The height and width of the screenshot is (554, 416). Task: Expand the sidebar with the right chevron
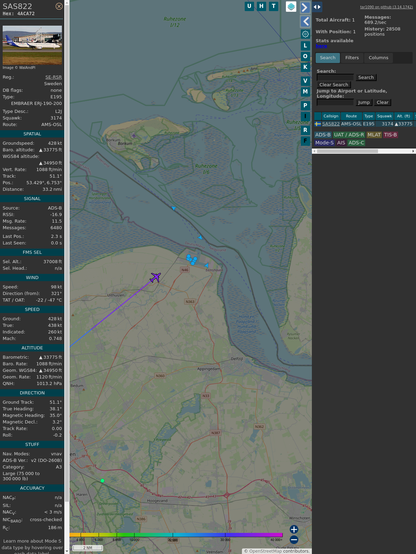tap(305, 7)
